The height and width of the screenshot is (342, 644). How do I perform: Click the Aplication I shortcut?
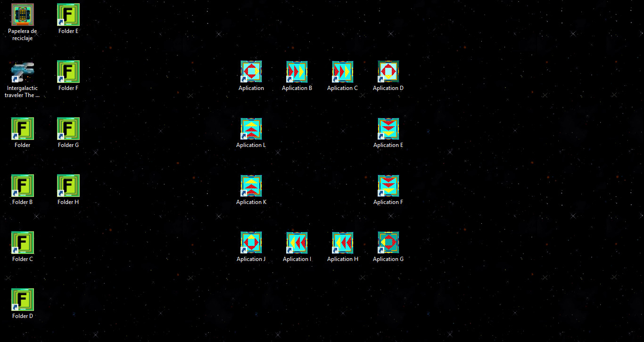(x=297, y=243)
